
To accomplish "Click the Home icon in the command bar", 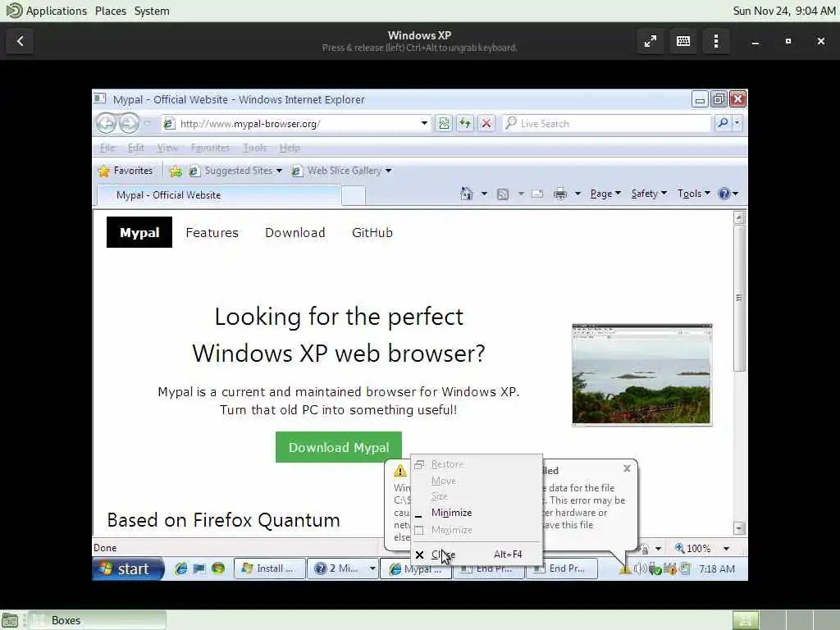I will 467,194.
